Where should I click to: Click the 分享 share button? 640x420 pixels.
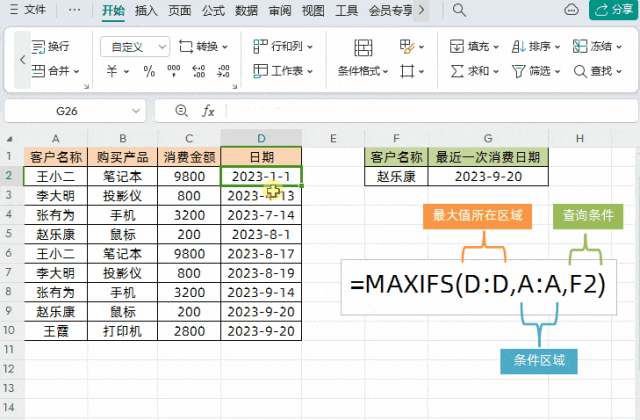[x=613, y=10]
